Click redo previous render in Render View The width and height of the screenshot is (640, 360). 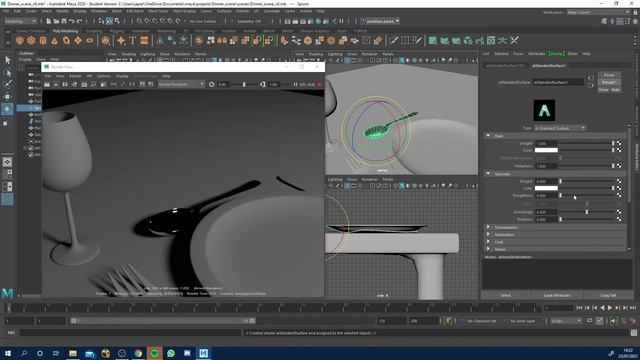coord(47,84)
